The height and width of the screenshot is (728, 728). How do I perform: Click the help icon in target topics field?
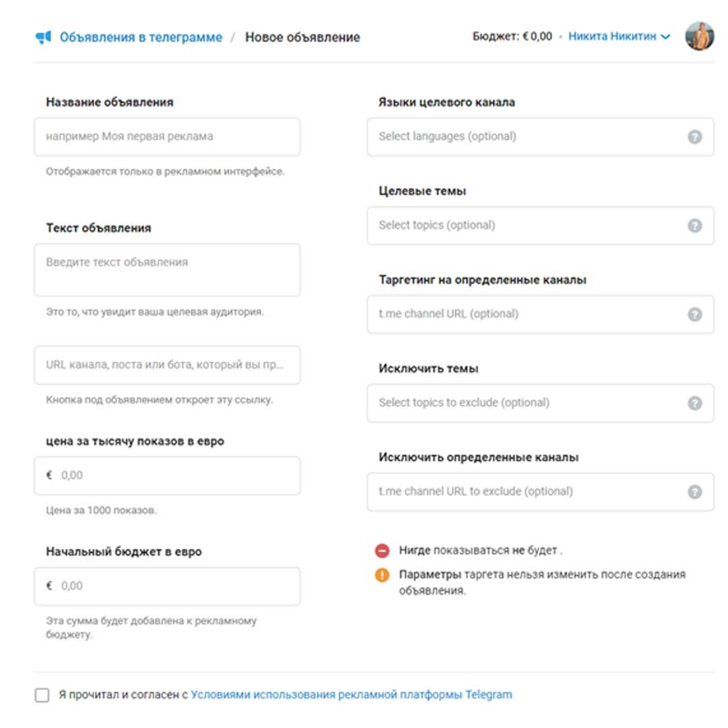[x=694, y=226]
